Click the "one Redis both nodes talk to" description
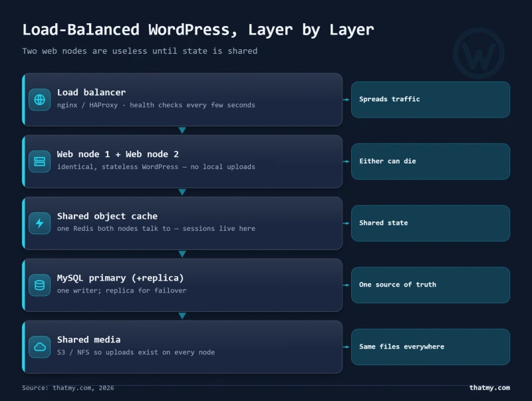The image size is (532, 401). [156, 229]
